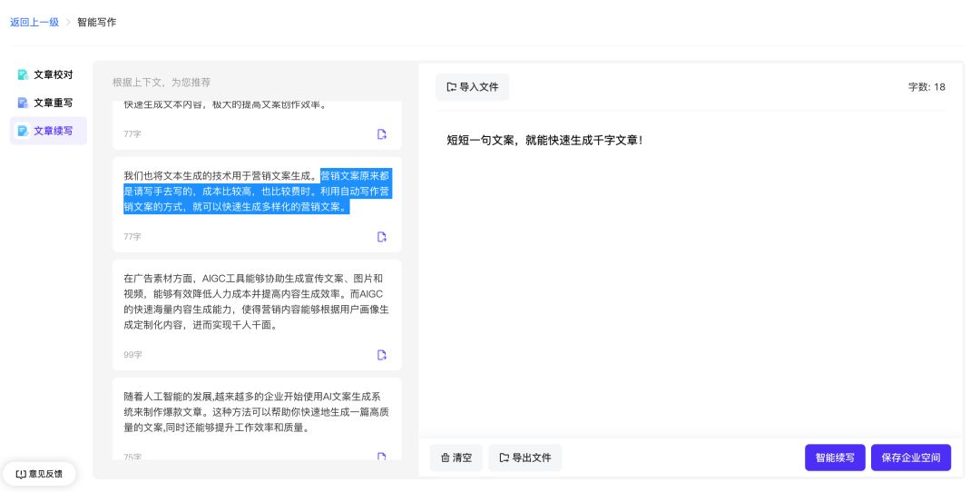This screenshot has height=492, width=980.
Task: Go back via 返回上一级 link
Action: (34, 22)
